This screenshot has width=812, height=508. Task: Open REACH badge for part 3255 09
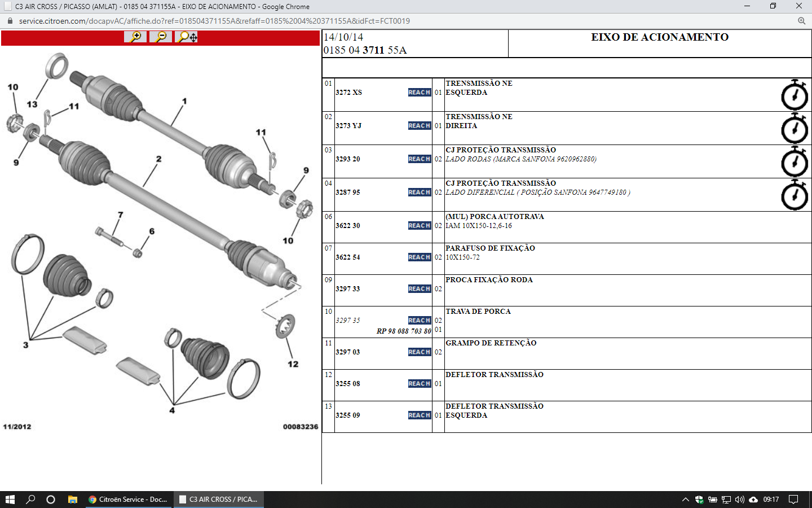click(419, 415)
